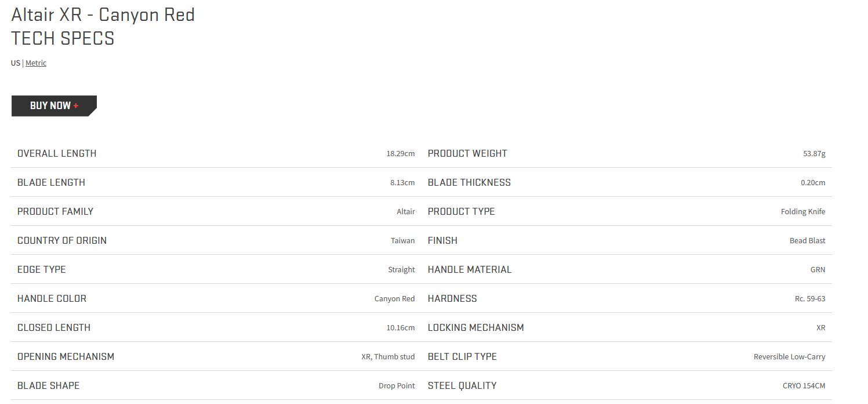Select the BLADE LENGTH row label
This screenshot has height=404, width=868.
[51, 182]
